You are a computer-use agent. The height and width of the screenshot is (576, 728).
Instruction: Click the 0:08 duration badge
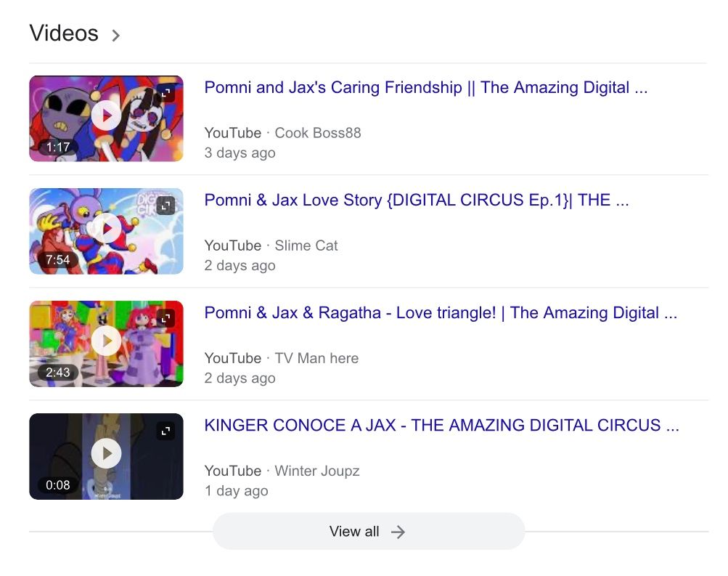(x=57, y=485)
